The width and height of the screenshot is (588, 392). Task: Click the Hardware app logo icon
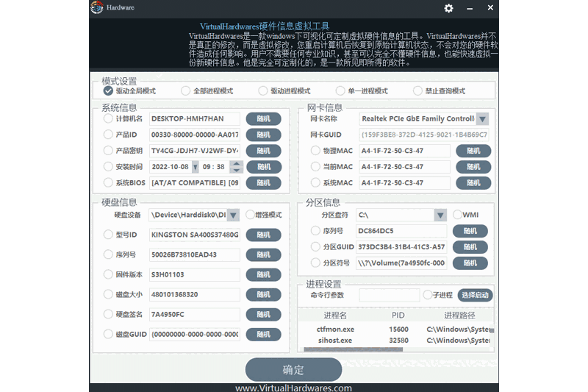[x=97, y=8]
